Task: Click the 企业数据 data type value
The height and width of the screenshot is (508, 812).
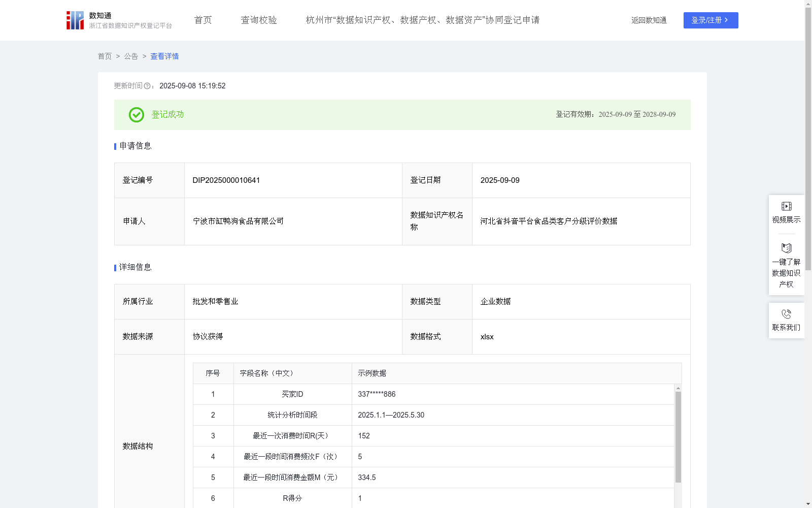Action: [495, 301]
